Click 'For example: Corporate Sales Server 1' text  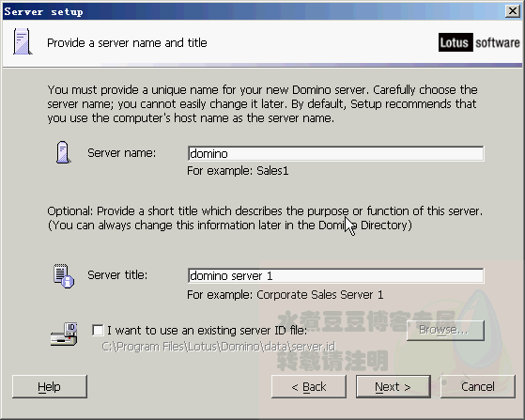(x=286, y=295)
